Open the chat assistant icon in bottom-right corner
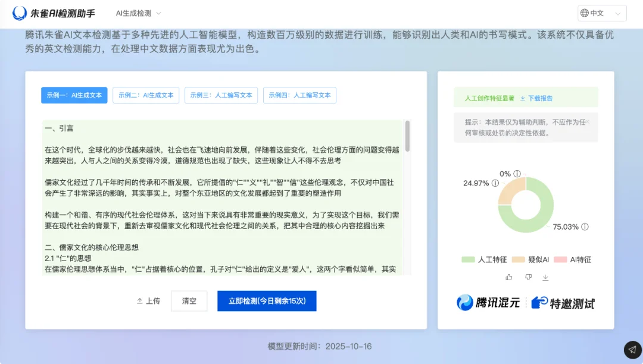The width and height of the screenshot is (643, 364). (x=632, y=350)
